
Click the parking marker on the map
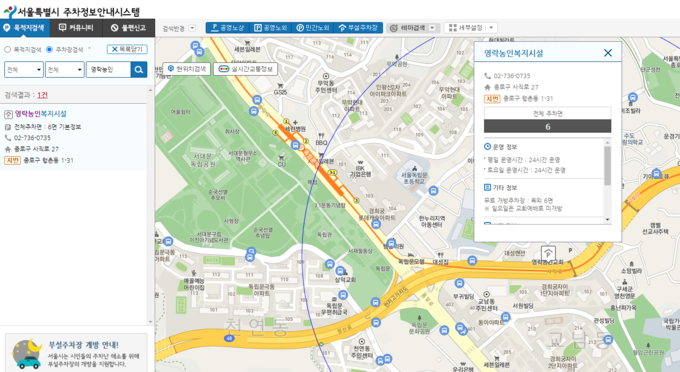548,253
